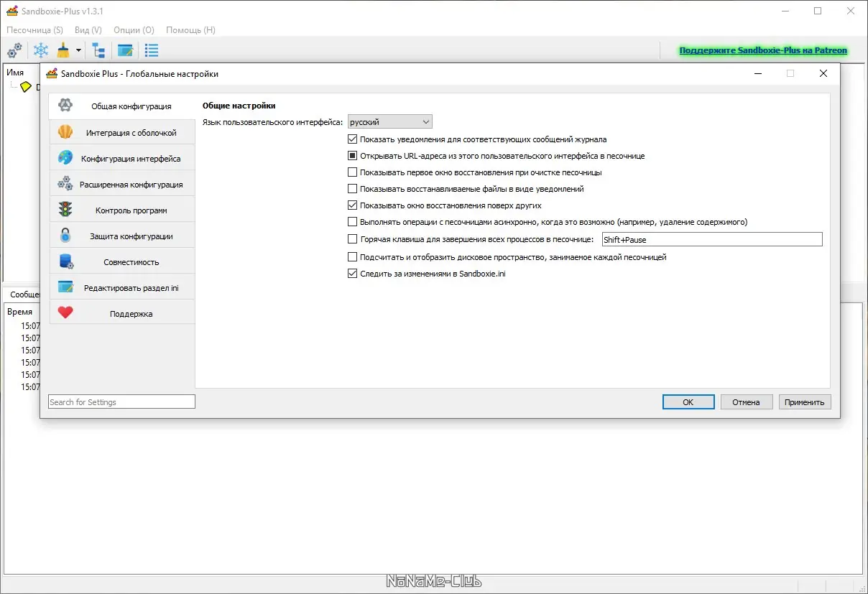Viewport: 868px width, 594px height.
Task: Open global settings via the gears toolbar icon
Action: point(14,50)
